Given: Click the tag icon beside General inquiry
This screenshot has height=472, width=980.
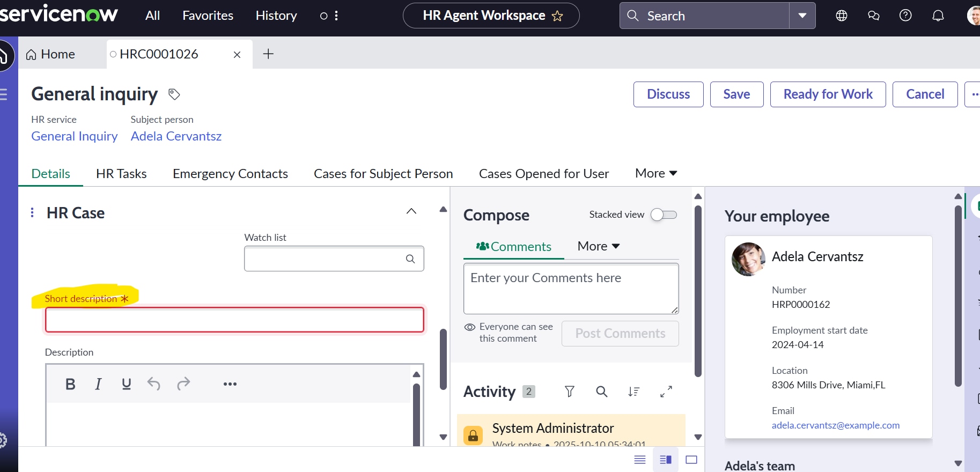Looking at the screenshot, I should (x=174, y=94).
